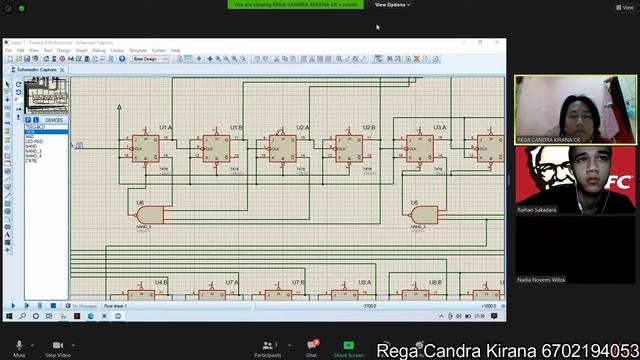
Task: Select Junction Dot mode tool
Action: click(7, 100)
